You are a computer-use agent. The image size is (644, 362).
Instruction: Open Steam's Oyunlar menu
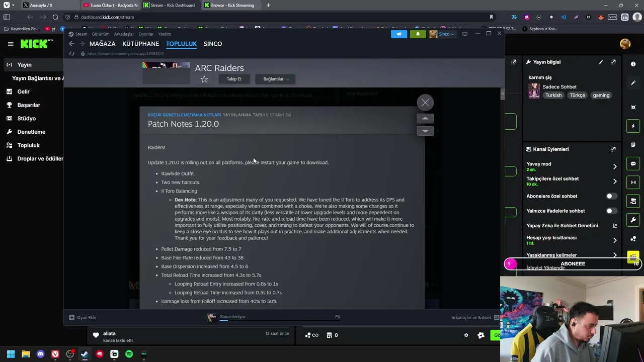(x=146, y=34)
